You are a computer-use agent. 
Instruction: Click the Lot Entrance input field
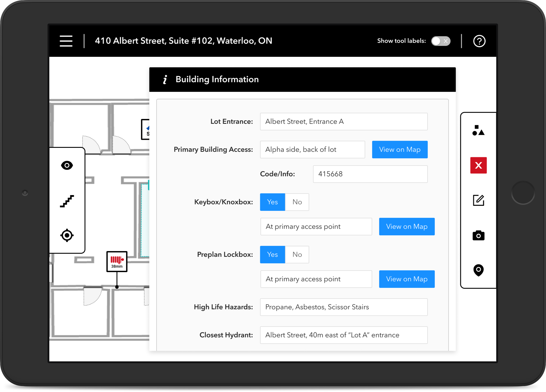tap(344, 121)
